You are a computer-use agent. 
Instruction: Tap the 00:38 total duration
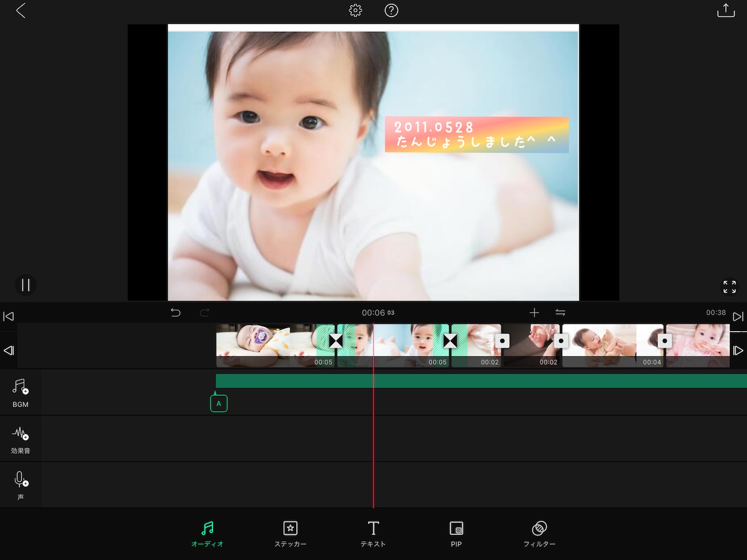pos(716,313)
